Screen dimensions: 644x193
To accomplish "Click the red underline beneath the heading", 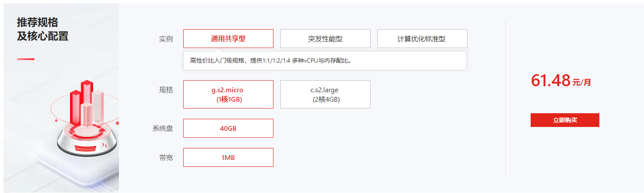I will coord(26,59).
